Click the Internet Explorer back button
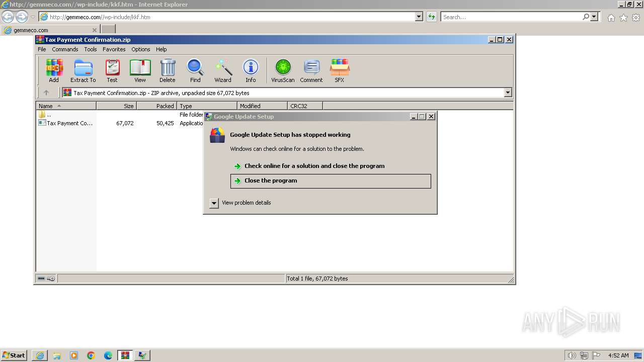This screenshot has width=644, height=362. point(8,17)
